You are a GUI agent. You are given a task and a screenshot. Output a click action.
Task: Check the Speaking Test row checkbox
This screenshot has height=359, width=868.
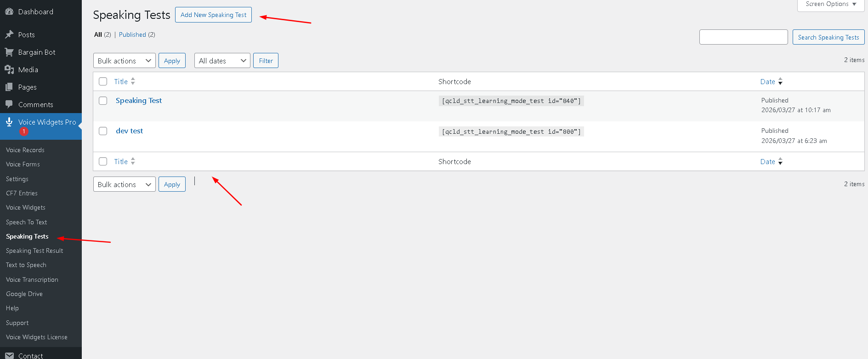(x=103, y=101)
